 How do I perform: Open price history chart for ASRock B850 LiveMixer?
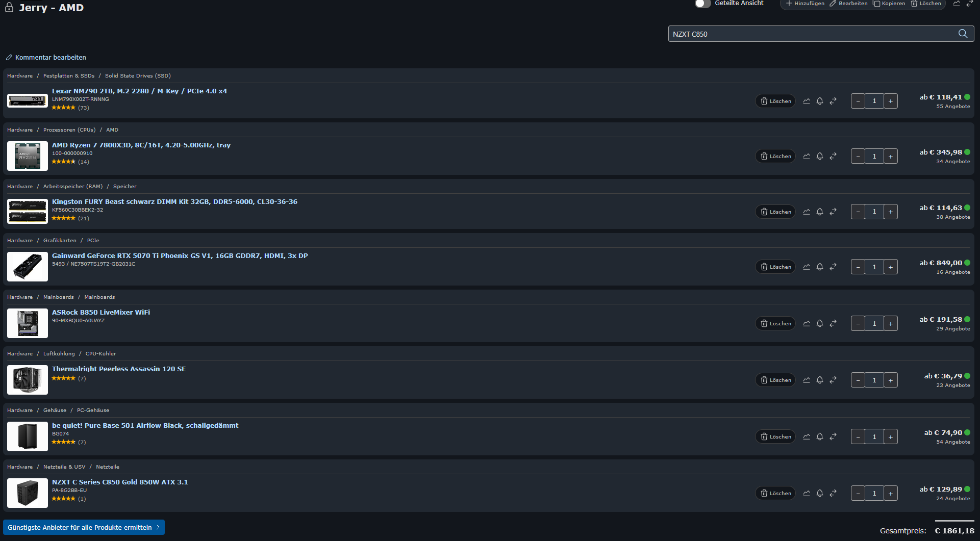[x=807, y=323]
